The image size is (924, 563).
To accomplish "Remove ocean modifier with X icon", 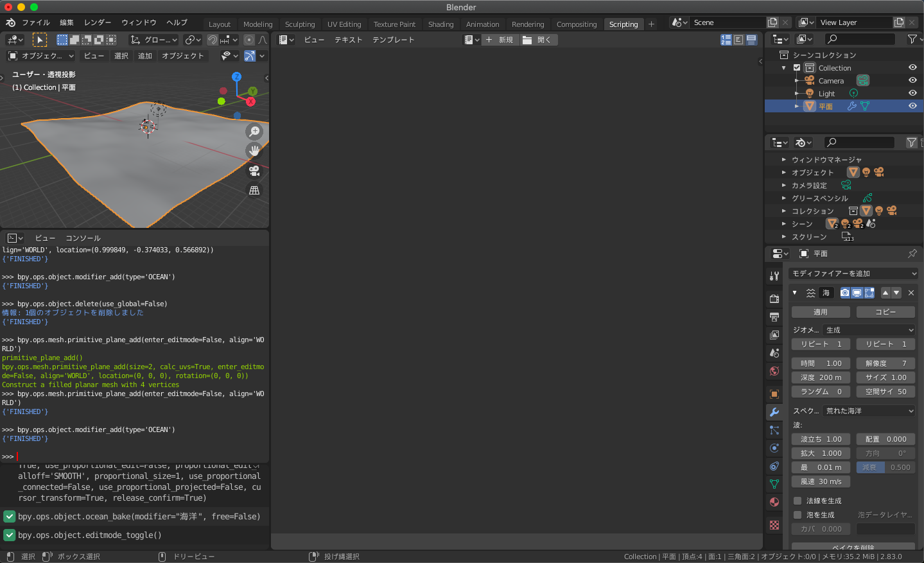I will click(x=911, y=293).
